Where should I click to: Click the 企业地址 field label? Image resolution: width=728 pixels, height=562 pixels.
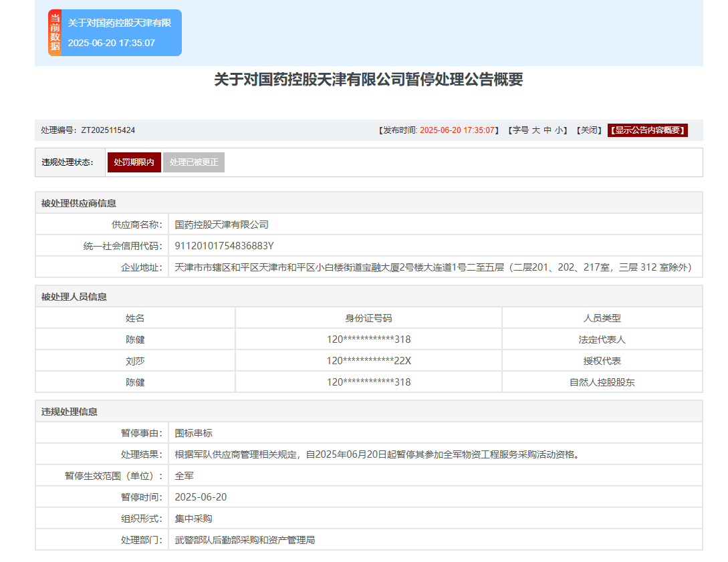click(142, 267)
